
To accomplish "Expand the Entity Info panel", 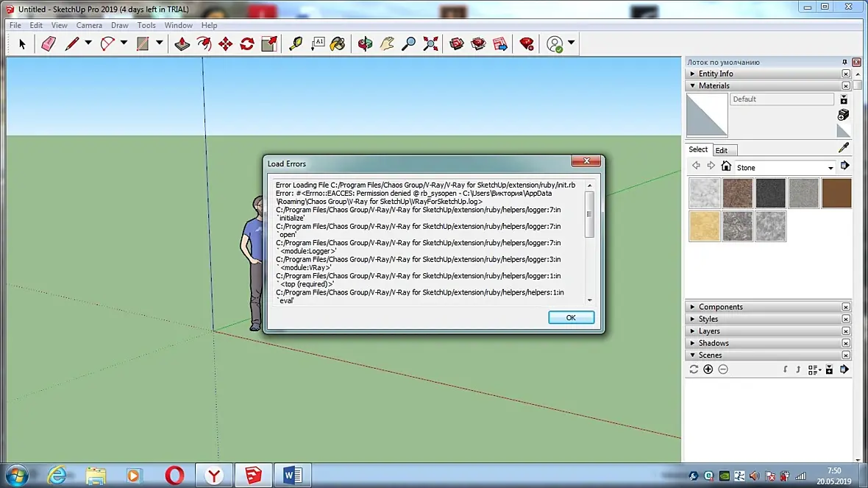I will coord(692,74).
